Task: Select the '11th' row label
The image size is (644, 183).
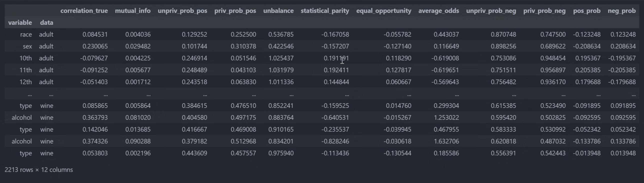Action: [25, 70]
